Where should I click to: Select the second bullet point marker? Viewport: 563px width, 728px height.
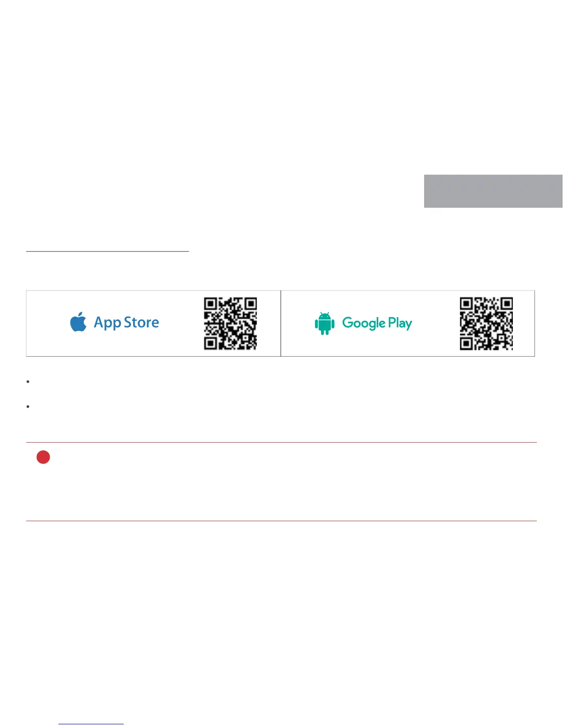click(28, 406)
